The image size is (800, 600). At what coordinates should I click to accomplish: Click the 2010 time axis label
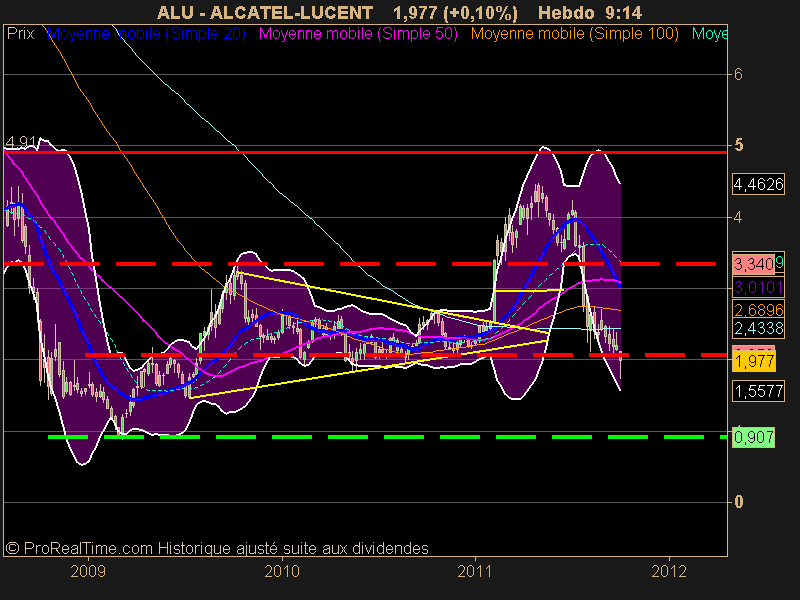pyautogui.click(x=282, y=571)
